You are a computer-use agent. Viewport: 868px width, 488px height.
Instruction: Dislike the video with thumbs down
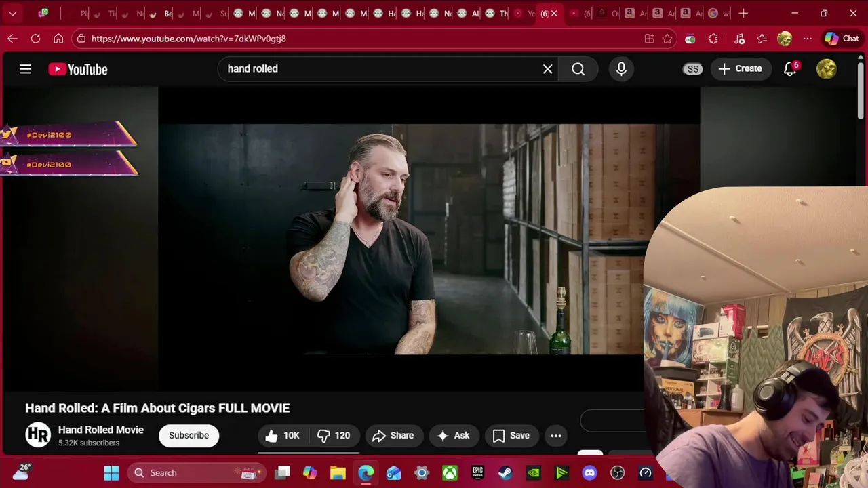335,436
